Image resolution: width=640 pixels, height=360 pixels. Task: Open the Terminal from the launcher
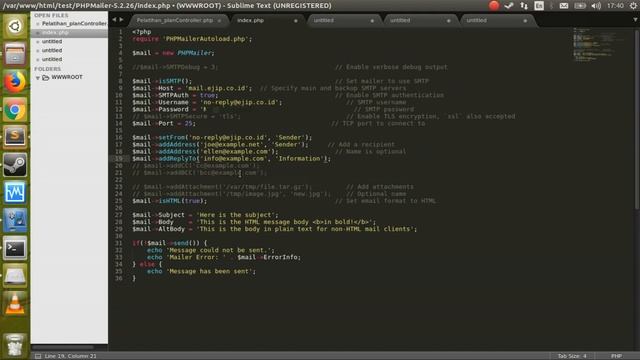coord(15,248)
